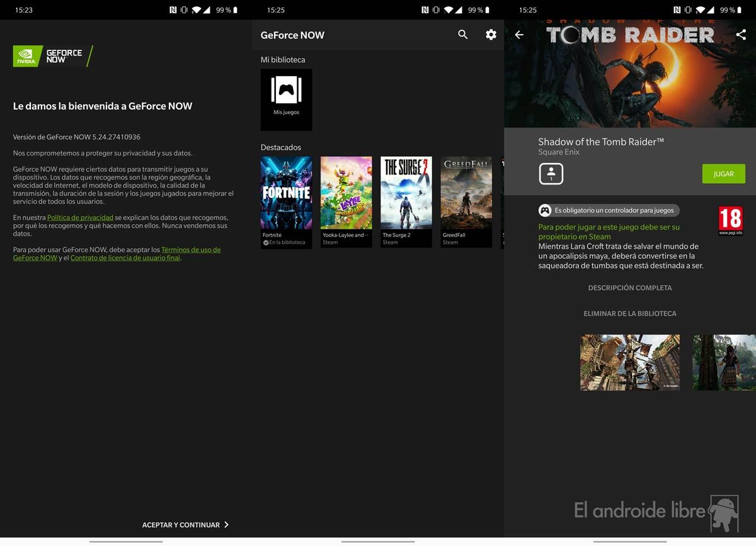
Task: Tap the controller required notice chip
Action: pos(608,210)
